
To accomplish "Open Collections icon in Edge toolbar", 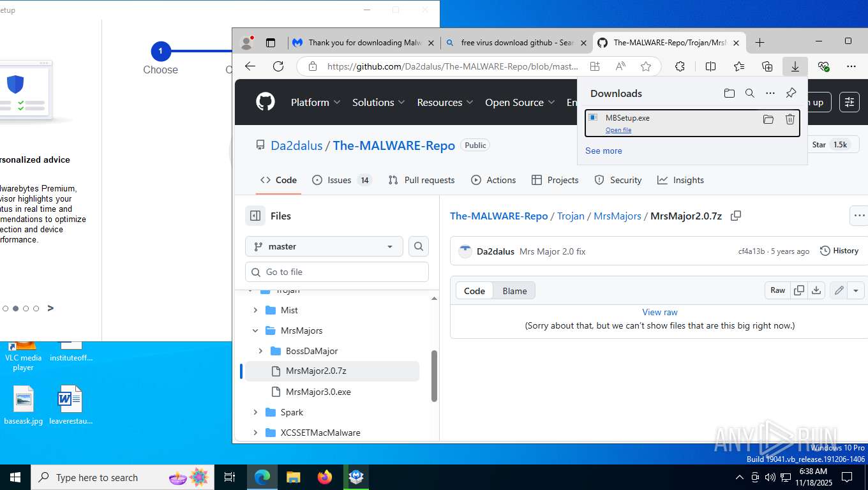I will (768, 66).
